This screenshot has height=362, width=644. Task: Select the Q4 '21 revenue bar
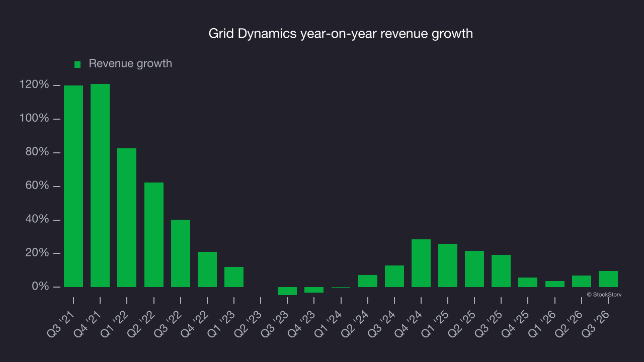click(x=100, y=186)
